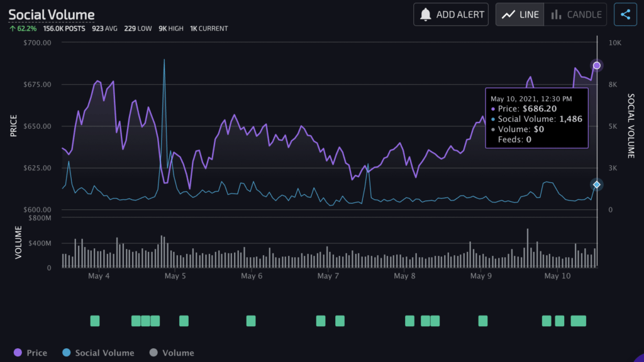The height and width of the screenshot is (362, 644).
Task: Switch chart to Line view
Action: point(520,14)
